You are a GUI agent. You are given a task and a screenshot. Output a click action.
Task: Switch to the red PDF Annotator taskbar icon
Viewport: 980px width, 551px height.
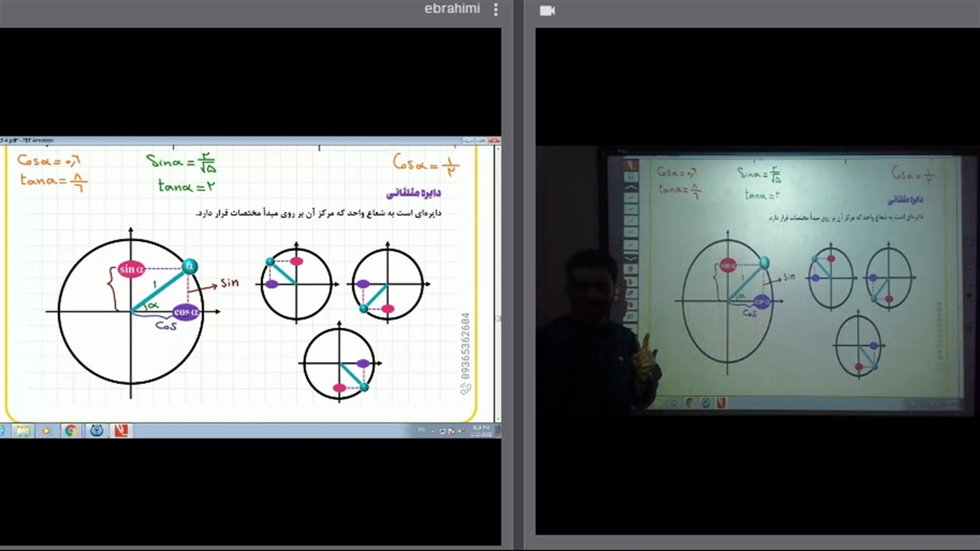click(121, 431)
